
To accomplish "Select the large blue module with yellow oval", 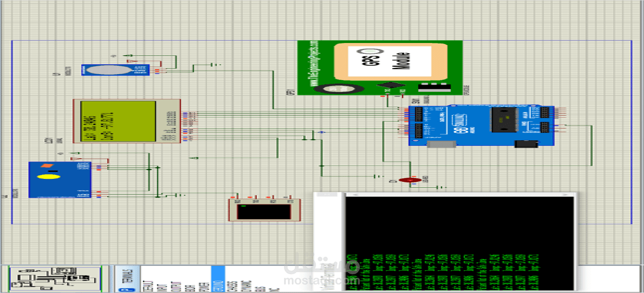I will pos(60,180).
